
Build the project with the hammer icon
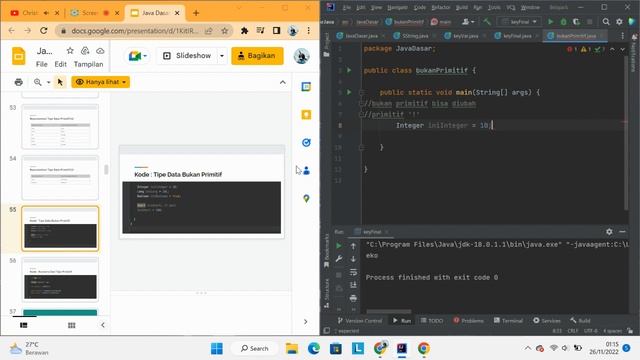click(x=487, y=22)
